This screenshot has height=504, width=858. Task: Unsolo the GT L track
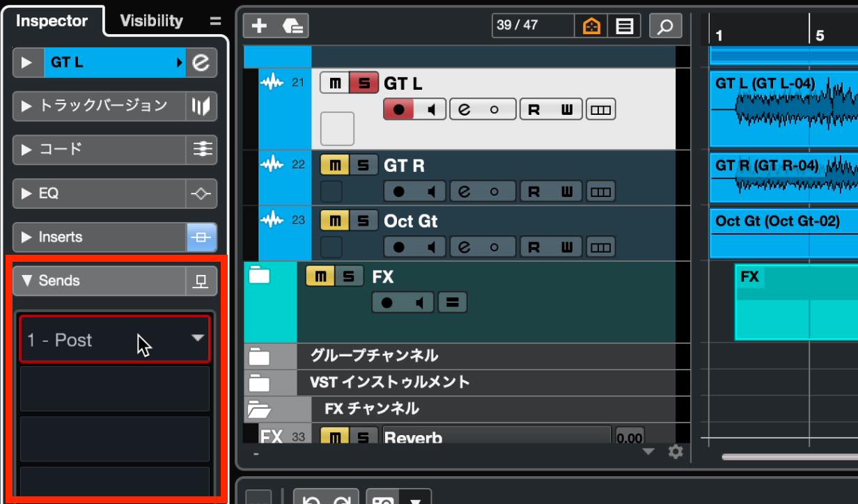click(x=363, y=84)
